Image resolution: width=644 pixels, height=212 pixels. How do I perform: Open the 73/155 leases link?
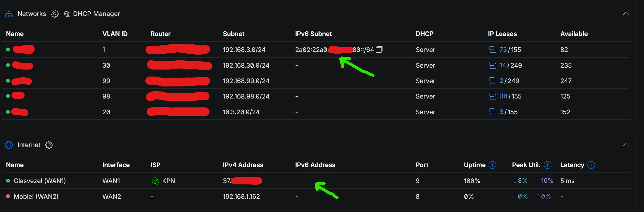(x=503, y=49)
